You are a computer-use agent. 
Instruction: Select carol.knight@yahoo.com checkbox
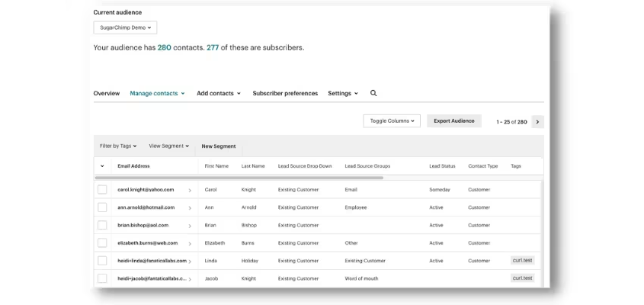coord(102,190)
